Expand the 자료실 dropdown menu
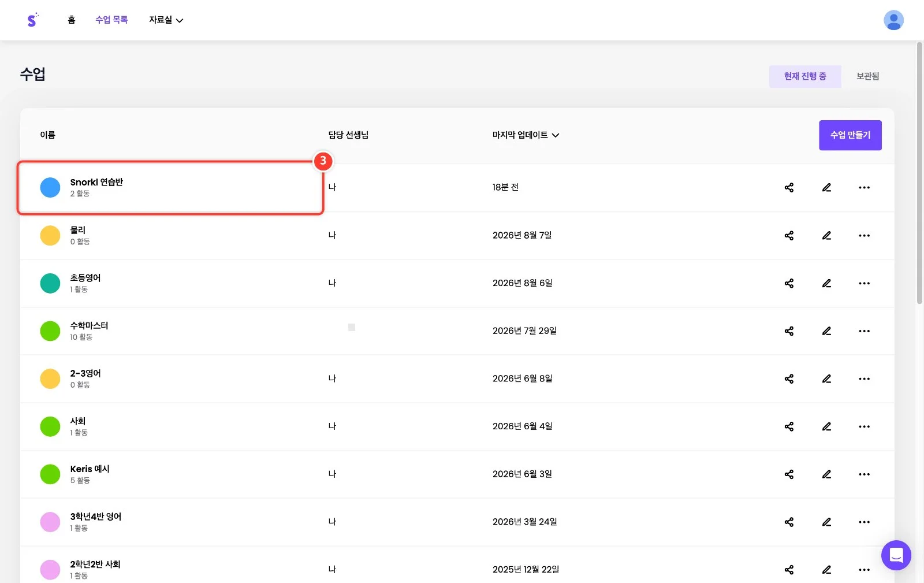Viewport: 924px width, 583px height. coord(166,20)
